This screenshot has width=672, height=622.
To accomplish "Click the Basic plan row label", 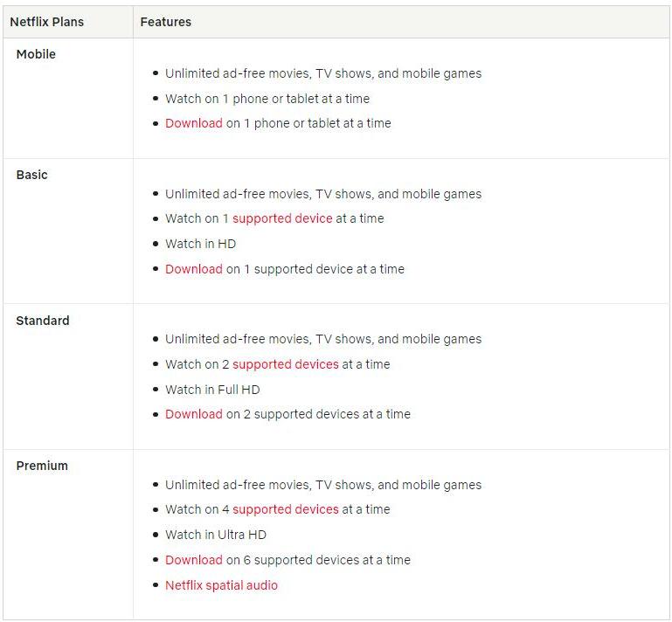I will (31, 175).
